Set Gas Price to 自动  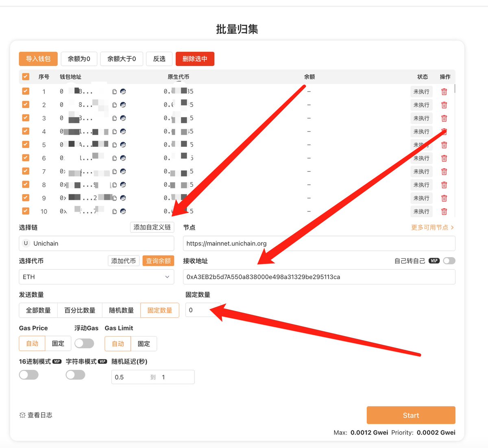coord(32,343)
